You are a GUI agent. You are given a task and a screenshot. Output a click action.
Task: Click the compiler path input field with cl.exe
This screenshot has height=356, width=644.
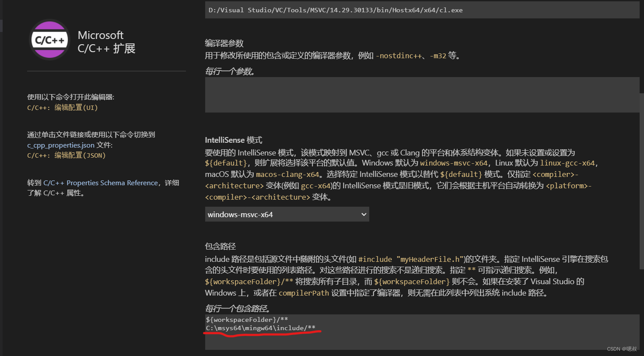(422, 10)
